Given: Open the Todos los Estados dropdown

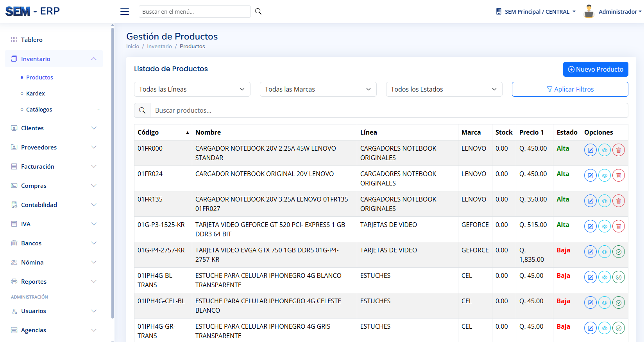Looking at the screenshot, I should coord(444,89).
